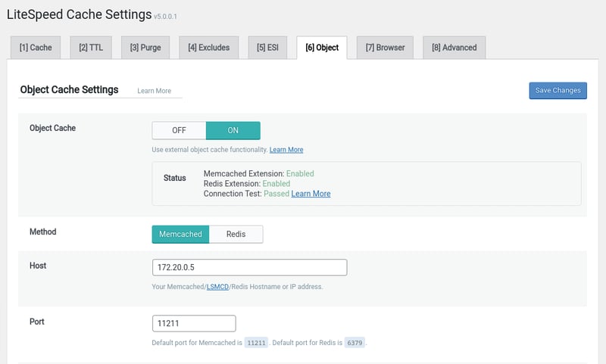The width and height of the screenshot is (606, 364).
Task: Go to the [3] Purge tab
Action: 145,48
